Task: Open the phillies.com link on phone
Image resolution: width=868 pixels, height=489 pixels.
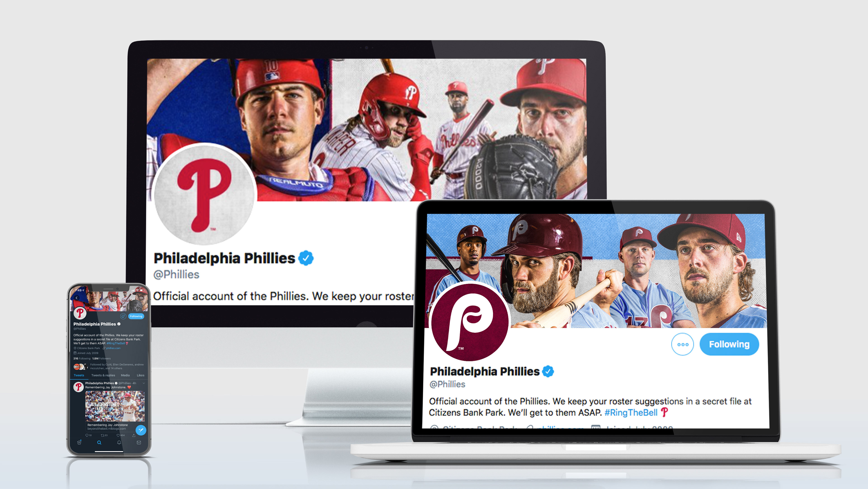Action: [x=113, y=348]
